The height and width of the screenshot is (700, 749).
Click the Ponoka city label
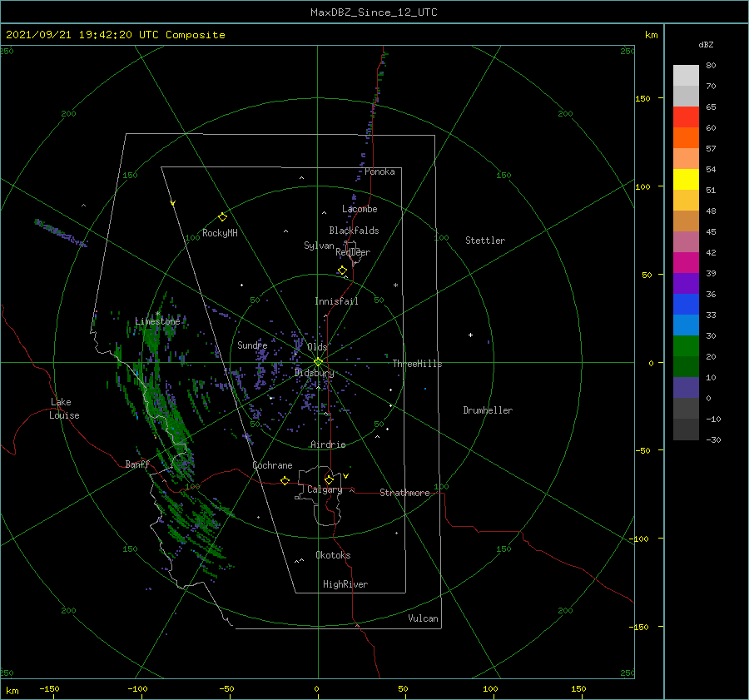tap(379, 171)
